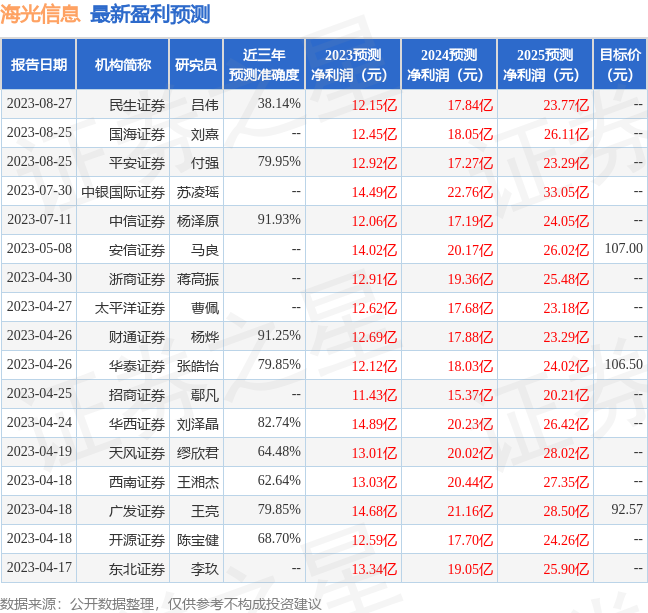Click the 2024预测净利润 column header
The image size is (648, 613).
(448, 65)
